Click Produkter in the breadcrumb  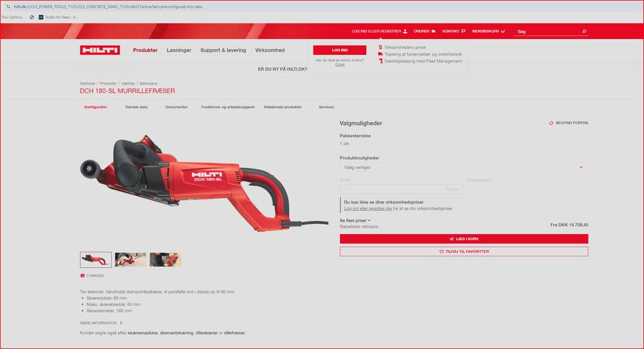point(108,83)
